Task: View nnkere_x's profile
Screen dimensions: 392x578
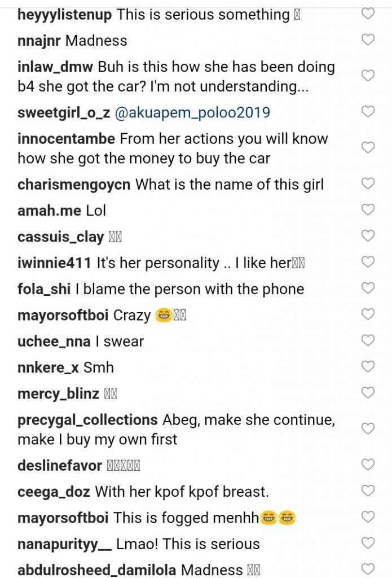Action: [x=48, y=367]
